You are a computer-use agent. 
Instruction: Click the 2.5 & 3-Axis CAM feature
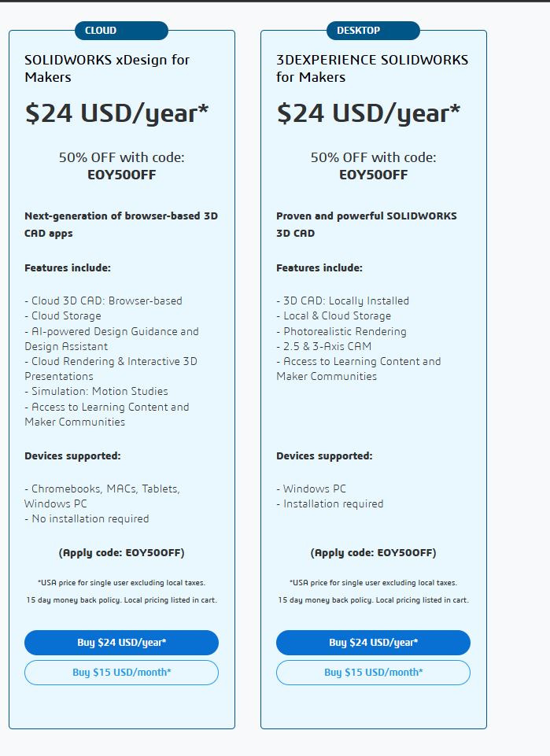(324, 346)
